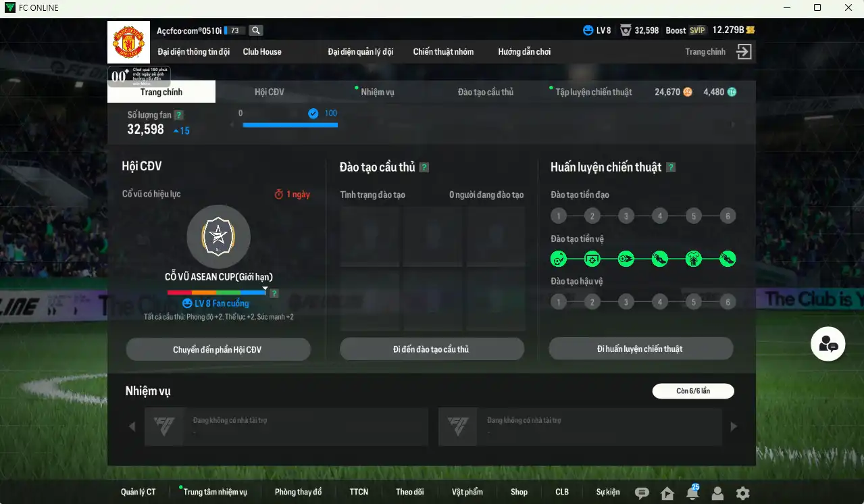Click the help icon beside Huấn luyện chiến thuật
864x504 pixels.
coord(671,168)
